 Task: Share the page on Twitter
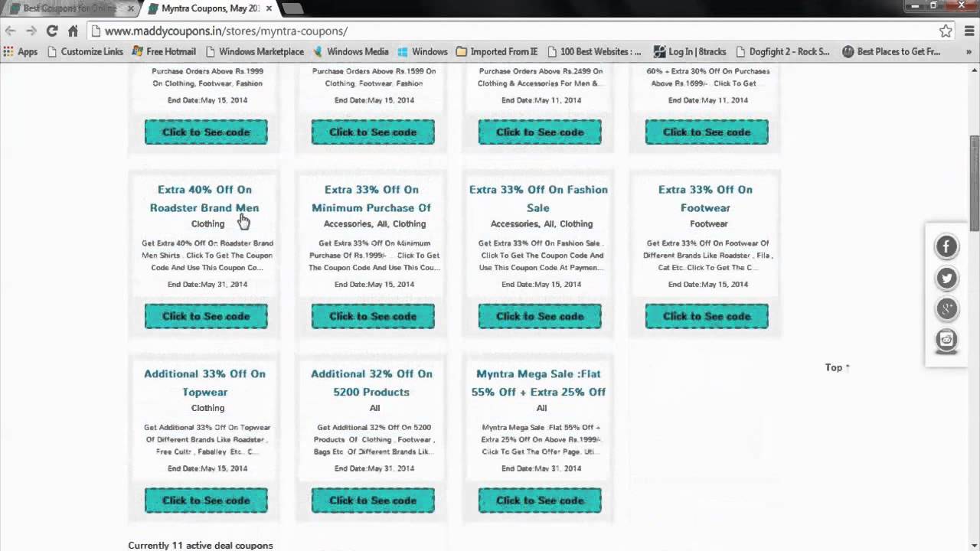click(x=946, y=278)
